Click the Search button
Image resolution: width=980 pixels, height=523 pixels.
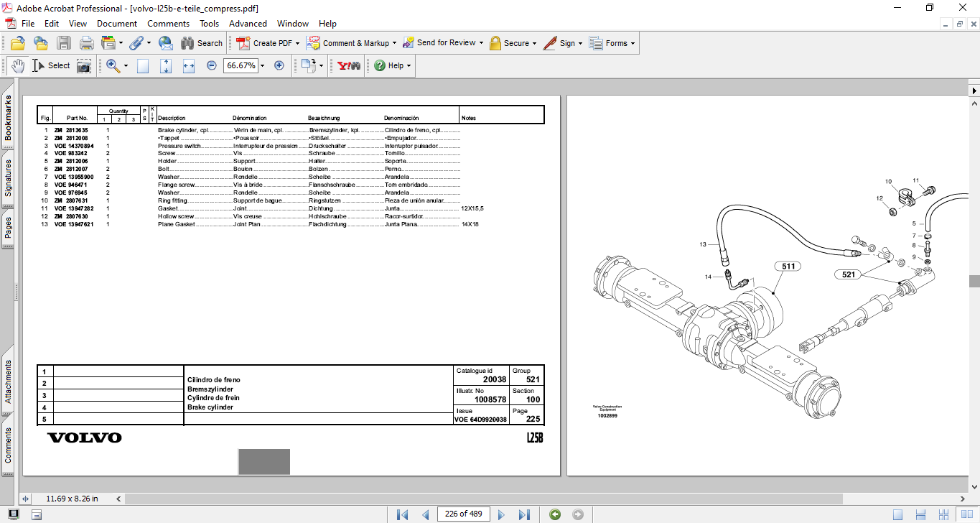coord(202,43)
